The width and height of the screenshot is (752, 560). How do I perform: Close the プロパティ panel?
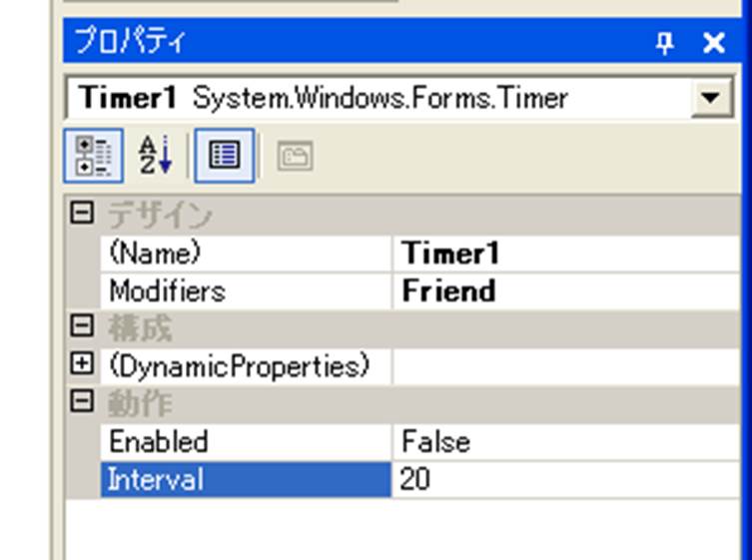coord(713,43)
